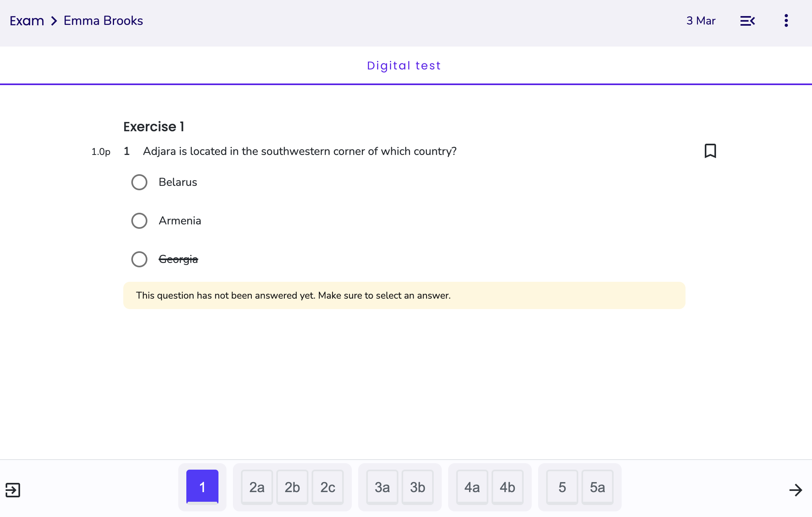This screenshot has width=812, height=517.
Task: Select the Belarus radio option
Action: [139, 182]
